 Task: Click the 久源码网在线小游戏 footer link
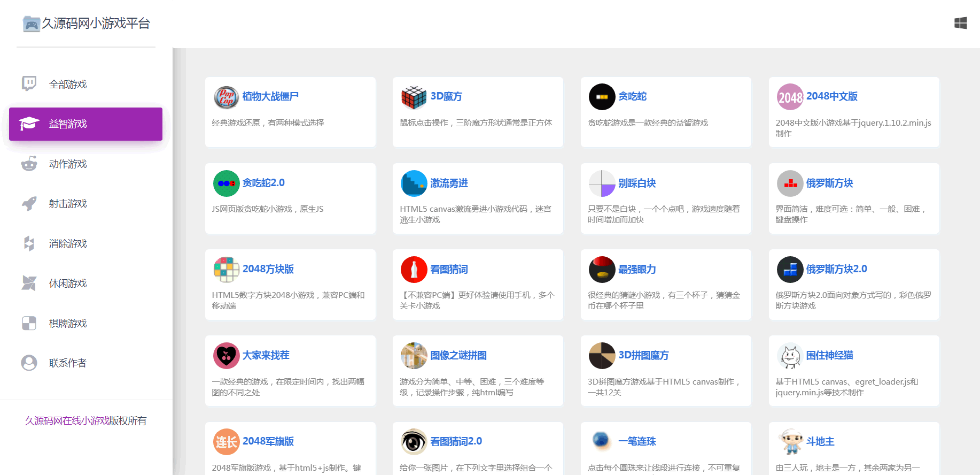click(x=67, y=421)
